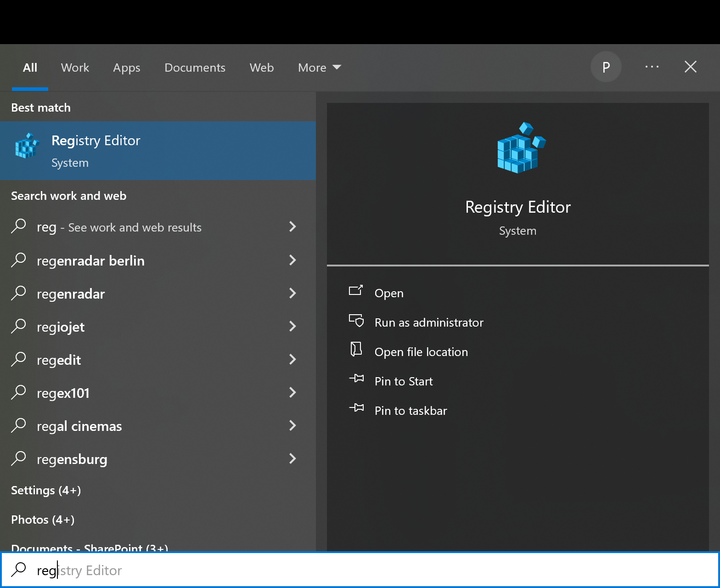
Task: Choose Open file location
Action: pos(421,352)
